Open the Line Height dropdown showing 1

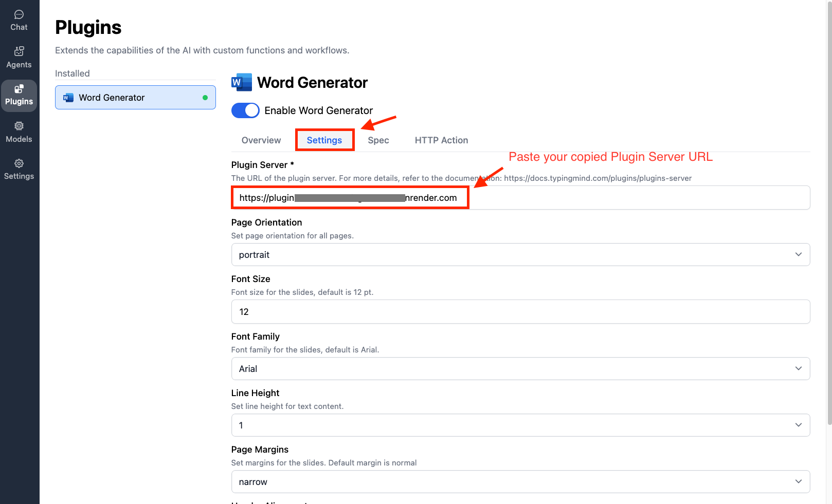pyautogui.click(x=520, y=425)
